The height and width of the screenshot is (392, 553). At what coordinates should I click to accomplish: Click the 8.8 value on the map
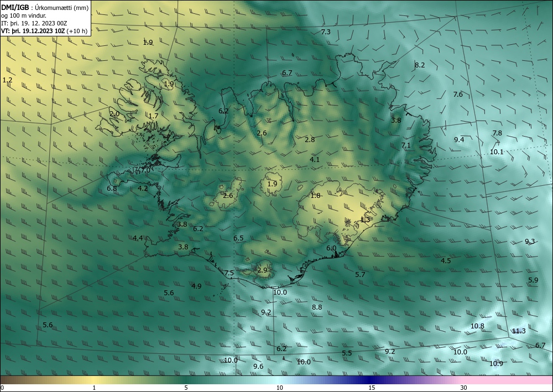[317, 307]
